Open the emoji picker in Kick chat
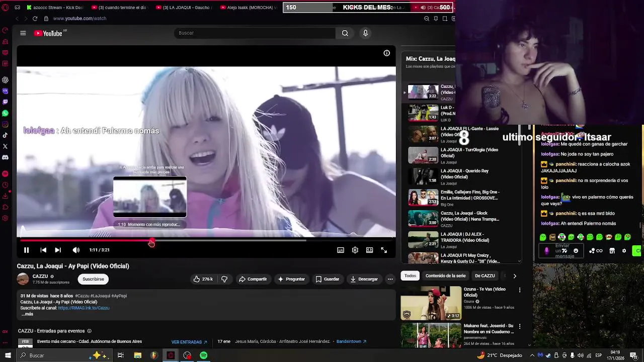The width and height of the screenshot is (644, 362). pyautogui.click(x=576, y=250)
